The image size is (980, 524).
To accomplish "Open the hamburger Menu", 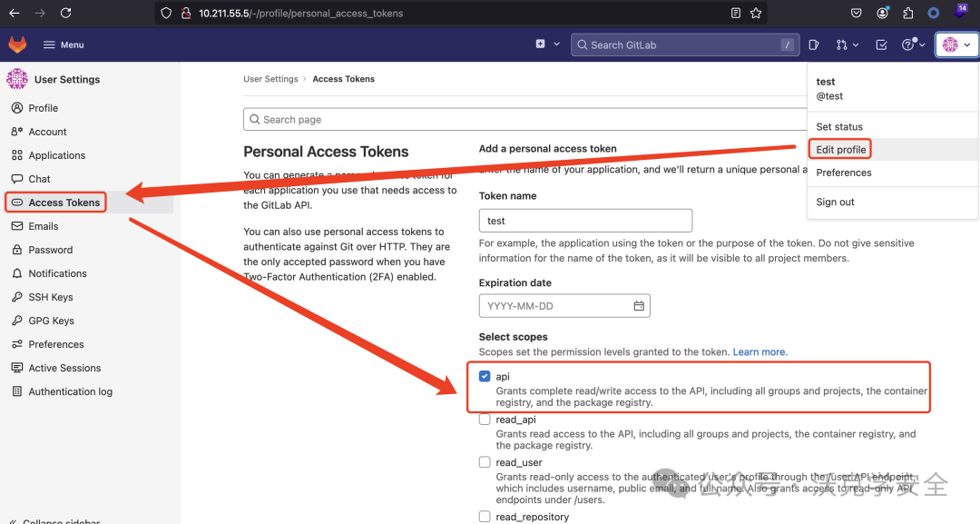I will [64, 44].
